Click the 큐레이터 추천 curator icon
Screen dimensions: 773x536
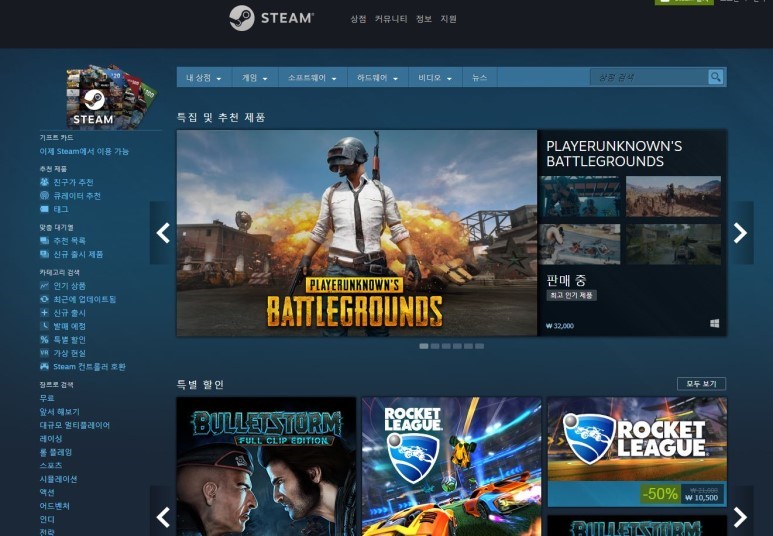[44, 195]
